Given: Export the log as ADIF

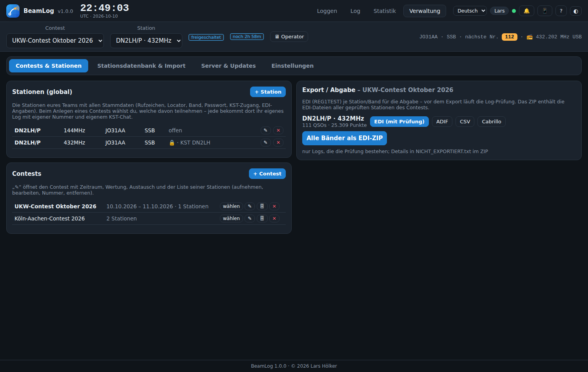Looking at the screenshot, I should 442,122.
